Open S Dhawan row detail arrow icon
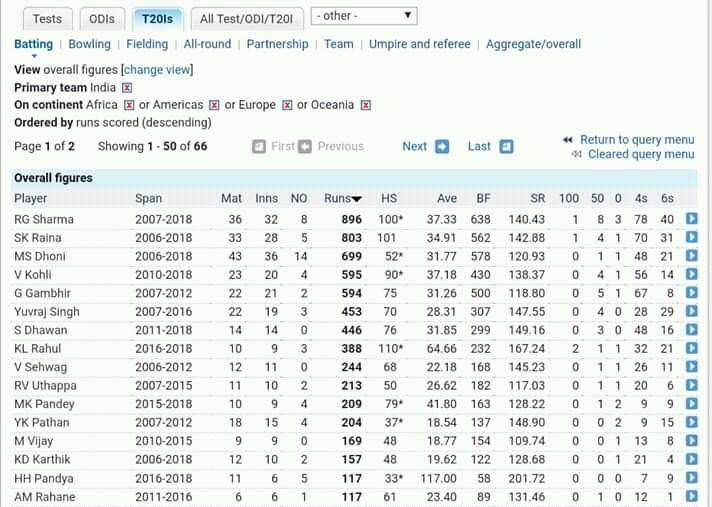This screenshot has height=507, width=712. coord(691,330)
